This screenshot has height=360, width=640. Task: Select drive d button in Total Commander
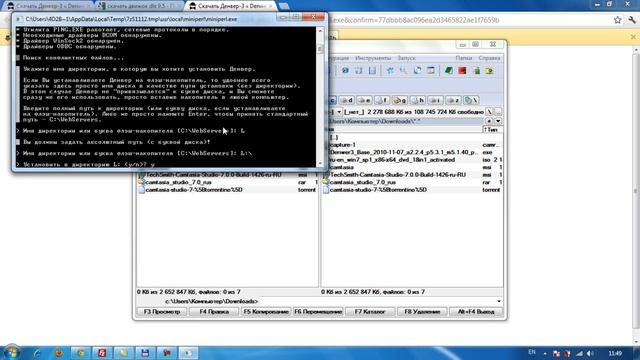pos(347,100)
